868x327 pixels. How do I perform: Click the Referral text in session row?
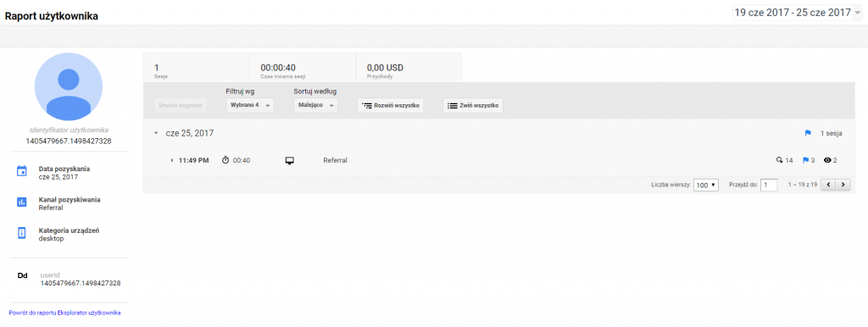[x=335, y=160]
